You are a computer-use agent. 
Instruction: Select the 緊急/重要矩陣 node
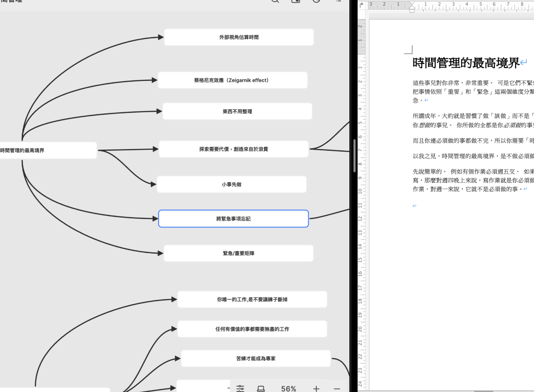tap(239, 253)
